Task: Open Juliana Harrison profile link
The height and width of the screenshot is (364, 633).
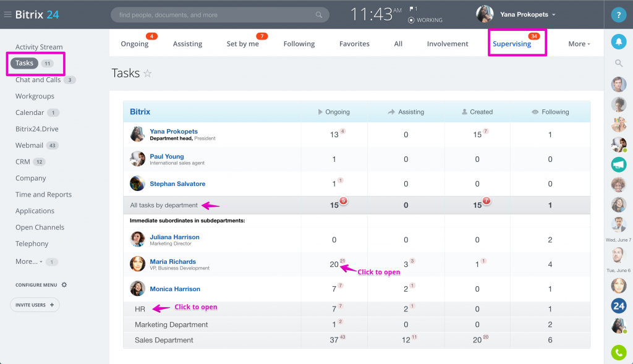Action: point(174,237)
